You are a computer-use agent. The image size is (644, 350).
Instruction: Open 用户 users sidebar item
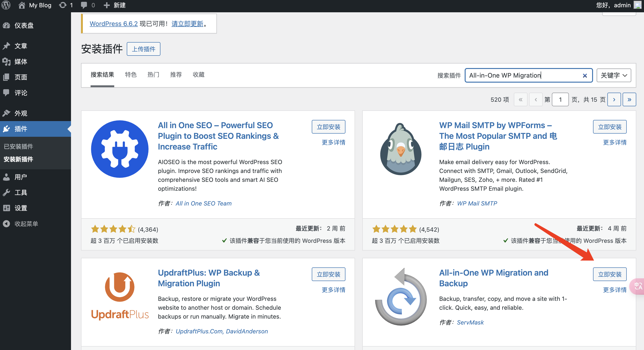click(x=35, y=177)
